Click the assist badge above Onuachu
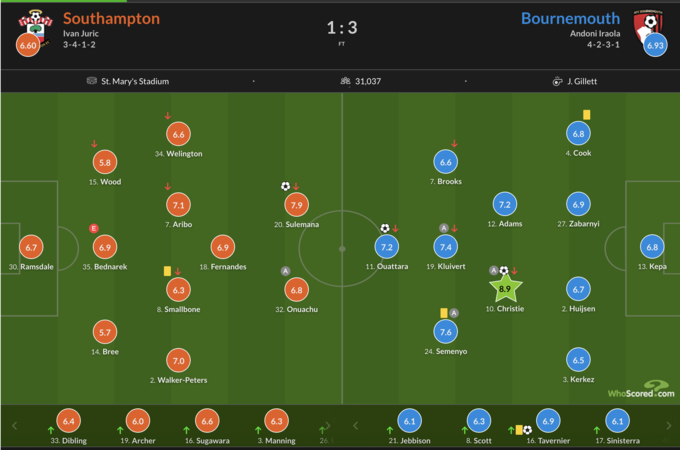Image resolution: width=680 pixels, height=450 pixels. 285,271
